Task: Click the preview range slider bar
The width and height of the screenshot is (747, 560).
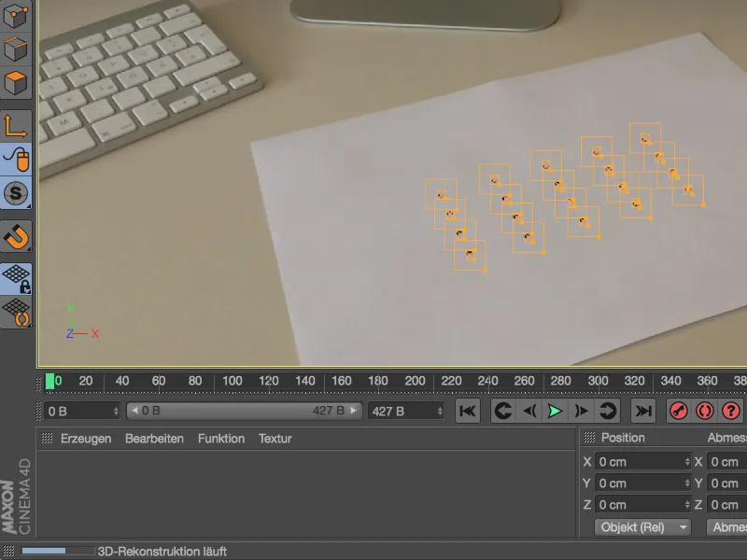Action: tap(244, 411)
